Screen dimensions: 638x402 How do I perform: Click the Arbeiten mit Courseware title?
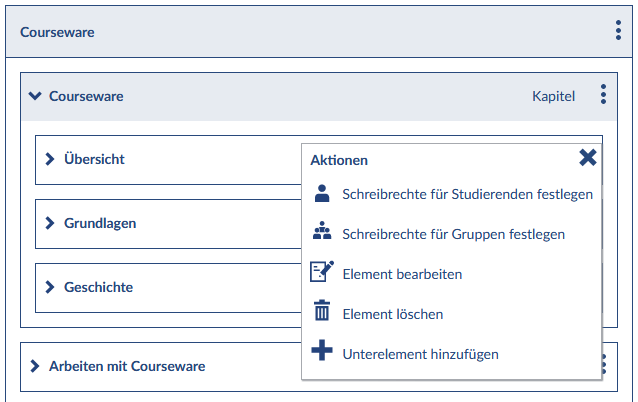pyautogui.click(x=127, y=366)
